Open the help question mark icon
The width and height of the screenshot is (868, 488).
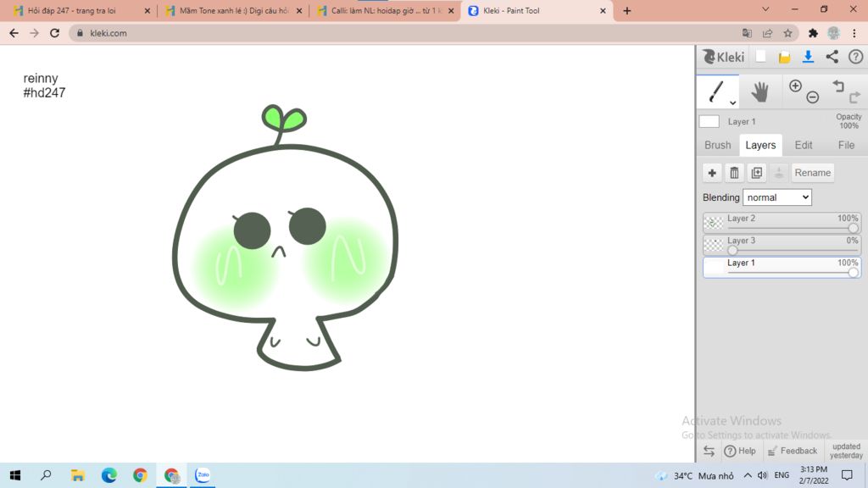(855, 57)
